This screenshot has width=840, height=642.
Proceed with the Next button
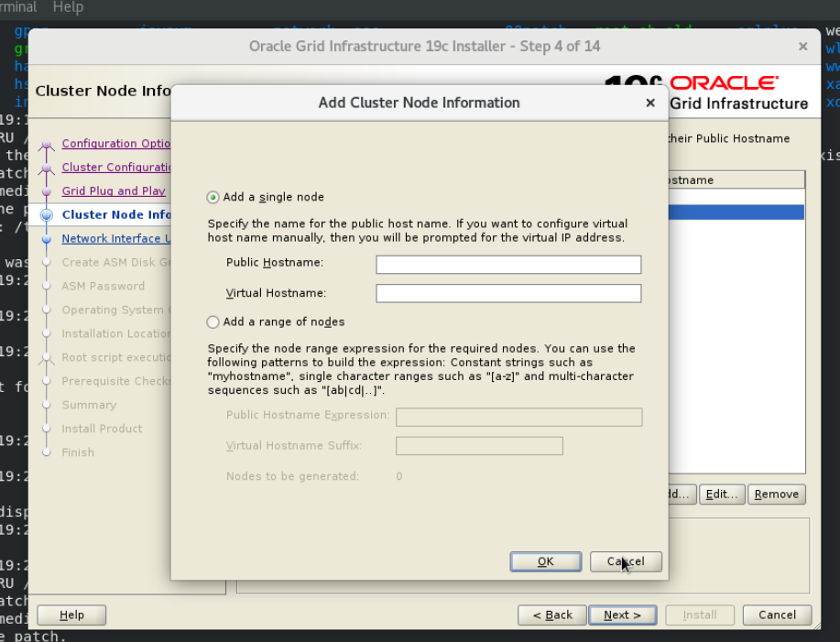coord(623,615)
